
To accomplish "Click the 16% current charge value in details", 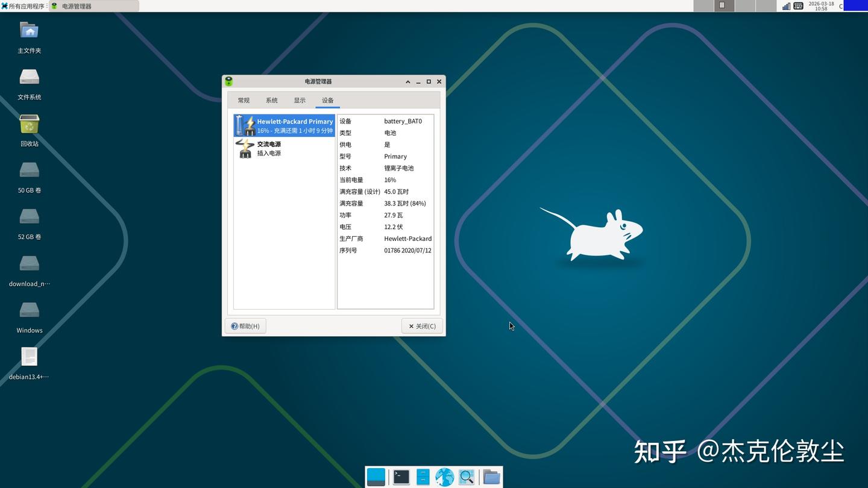I will click(390, 180).
